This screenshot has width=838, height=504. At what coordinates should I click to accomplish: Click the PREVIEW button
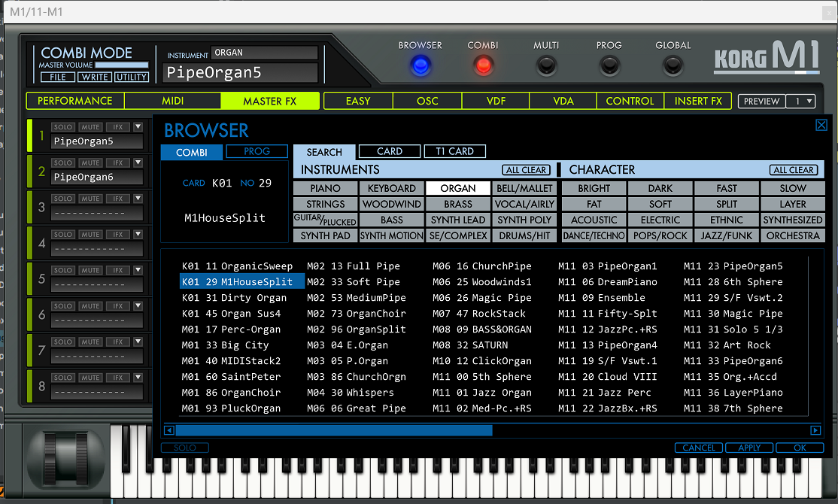pos(762,101)
